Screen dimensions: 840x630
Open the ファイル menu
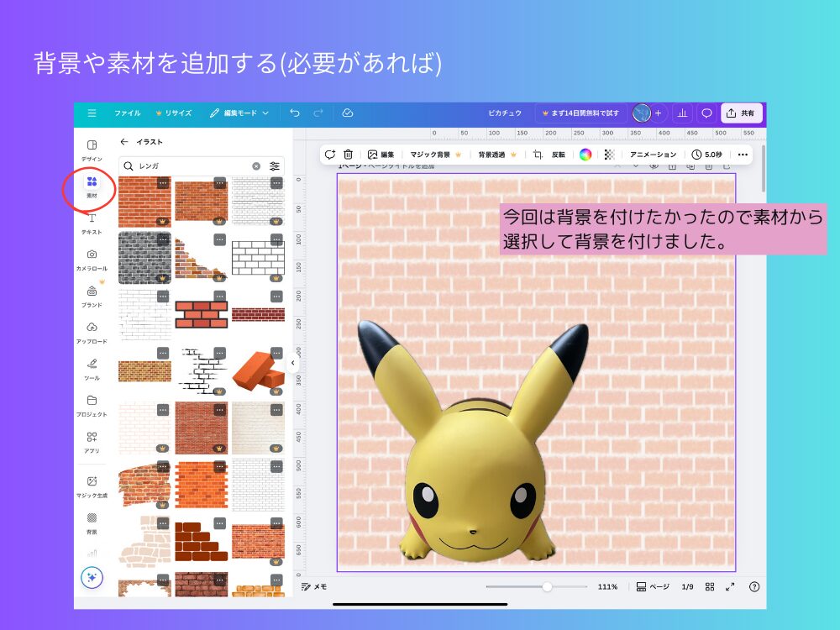[x=127, y=113]
